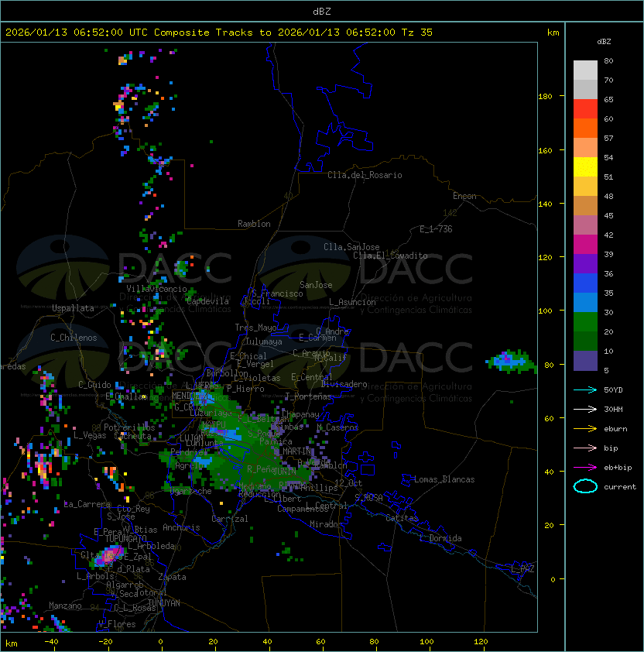Click the pink bip arrow icon
This screenshot has width=644, height=652.
point(585,448)
